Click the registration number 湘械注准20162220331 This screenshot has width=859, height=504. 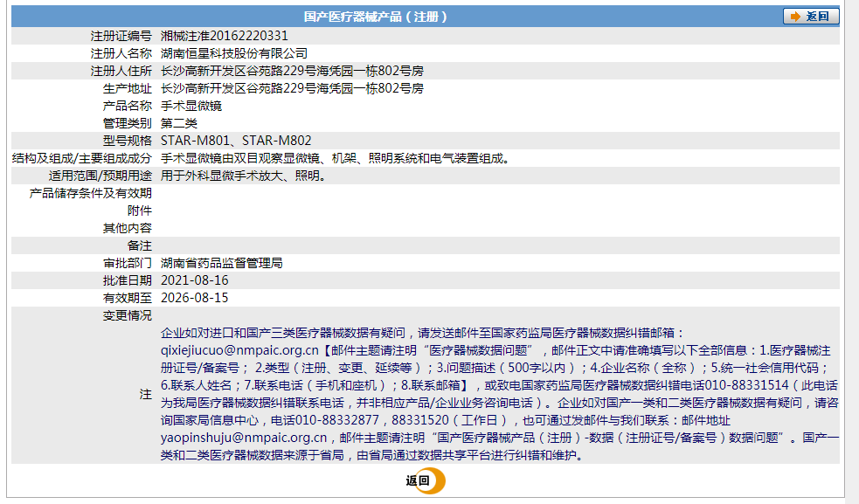[224, 36]
